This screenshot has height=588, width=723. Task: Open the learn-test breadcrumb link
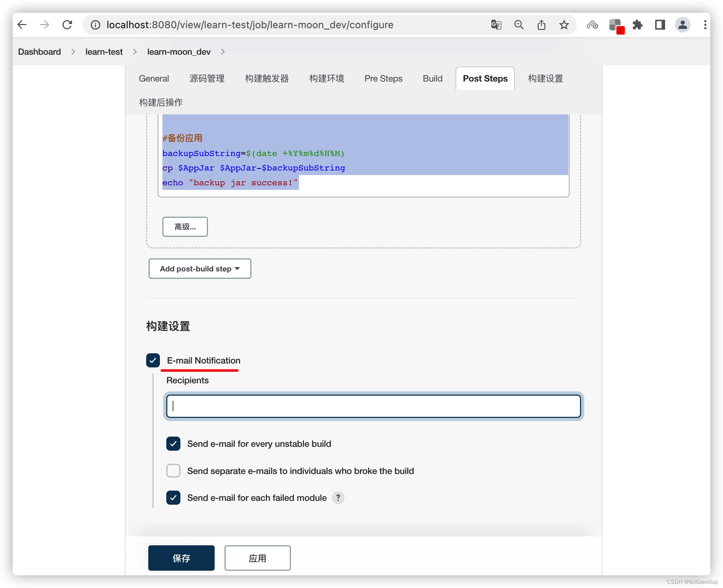pyautogui.click(x=104, y=52)
